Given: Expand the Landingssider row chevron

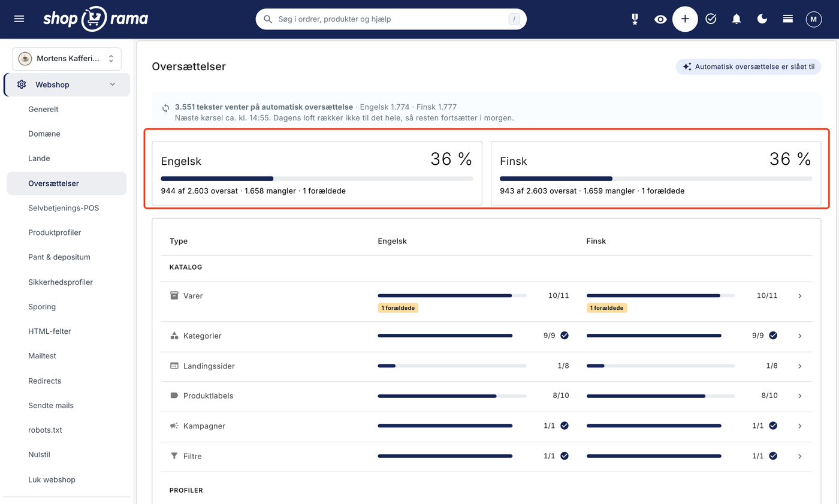Looking at the screenshot, I should pyautogui.click(x=800, y=366).
